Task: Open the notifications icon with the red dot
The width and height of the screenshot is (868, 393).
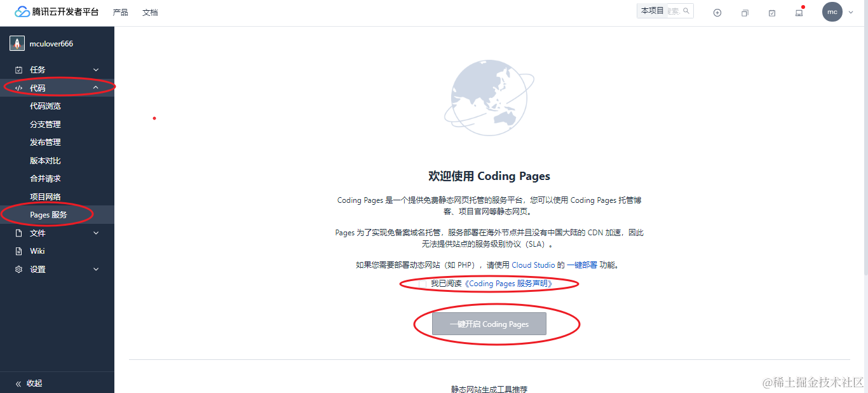Action: pyautogui.click(x=799, y=13)
